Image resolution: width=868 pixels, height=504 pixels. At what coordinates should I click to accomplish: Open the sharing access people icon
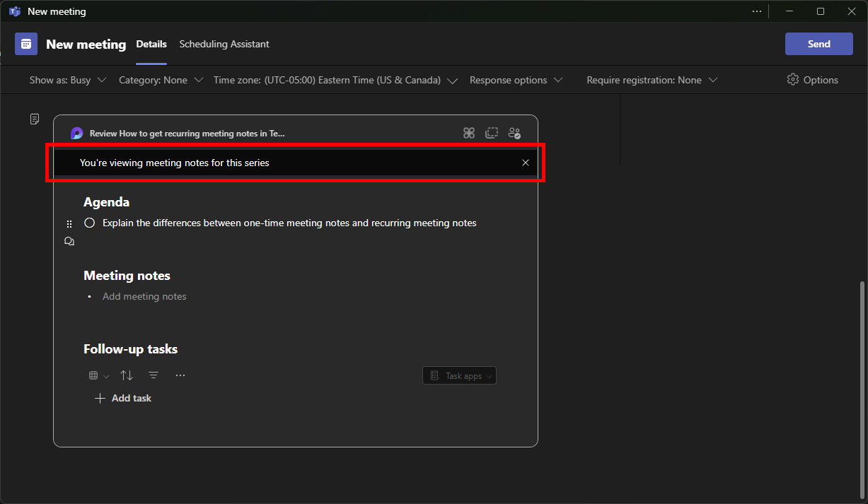coord(514,133)
